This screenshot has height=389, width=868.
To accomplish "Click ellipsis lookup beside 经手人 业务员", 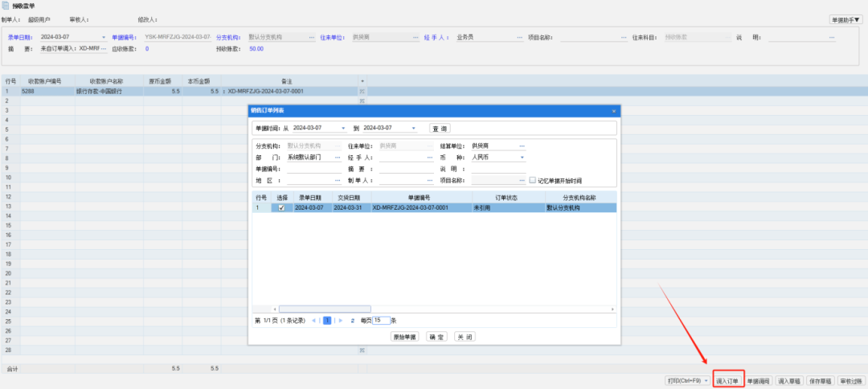I will tap(519, 37).
